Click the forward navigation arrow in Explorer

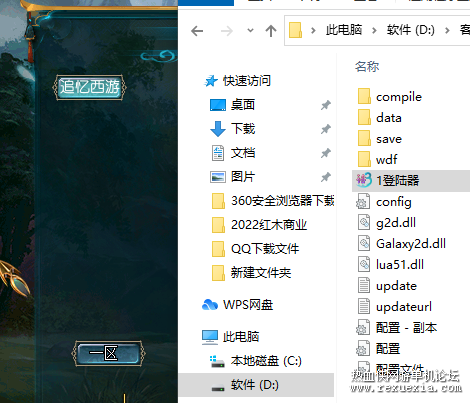(227, 31)
